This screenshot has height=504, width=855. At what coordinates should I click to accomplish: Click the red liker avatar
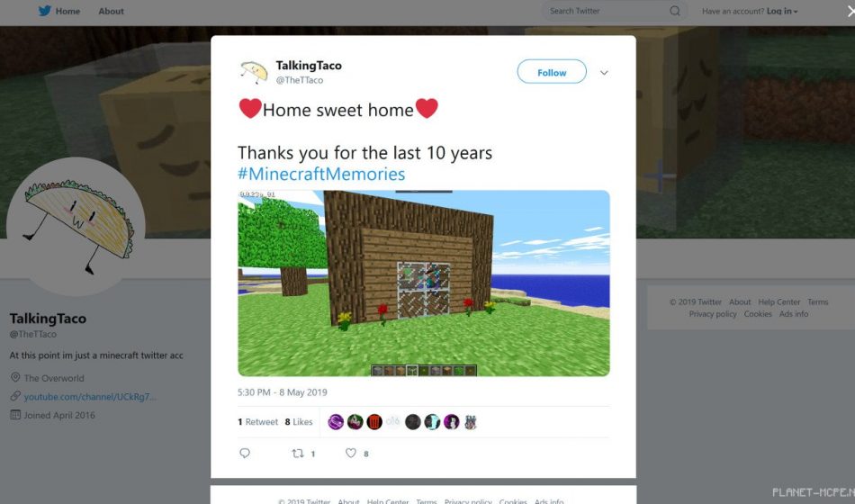pyautogui.click(x=374, y=421)
